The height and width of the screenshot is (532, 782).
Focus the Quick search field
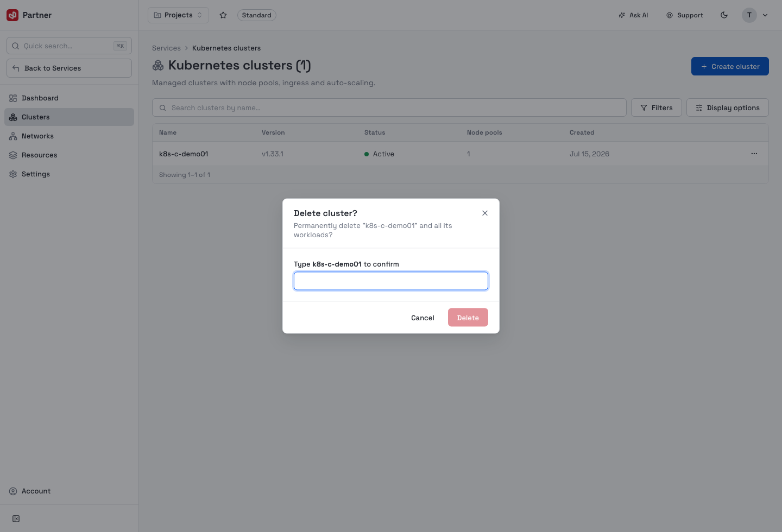click(x=69, y=46)
